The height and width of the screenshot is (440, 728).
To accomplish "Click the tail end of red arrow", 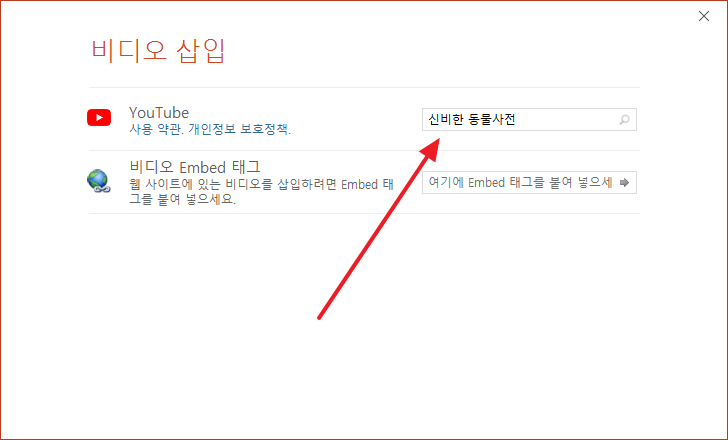I will point(319,317).
